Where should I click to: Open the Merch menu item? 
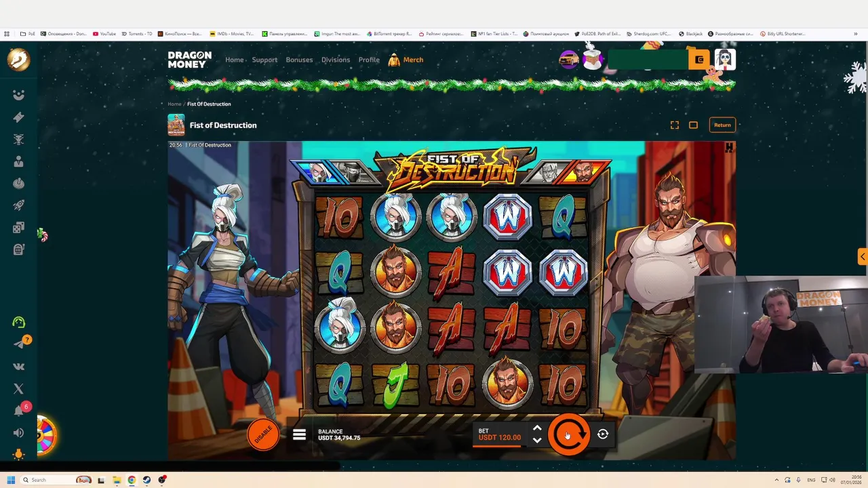click(x=406, y=60)
